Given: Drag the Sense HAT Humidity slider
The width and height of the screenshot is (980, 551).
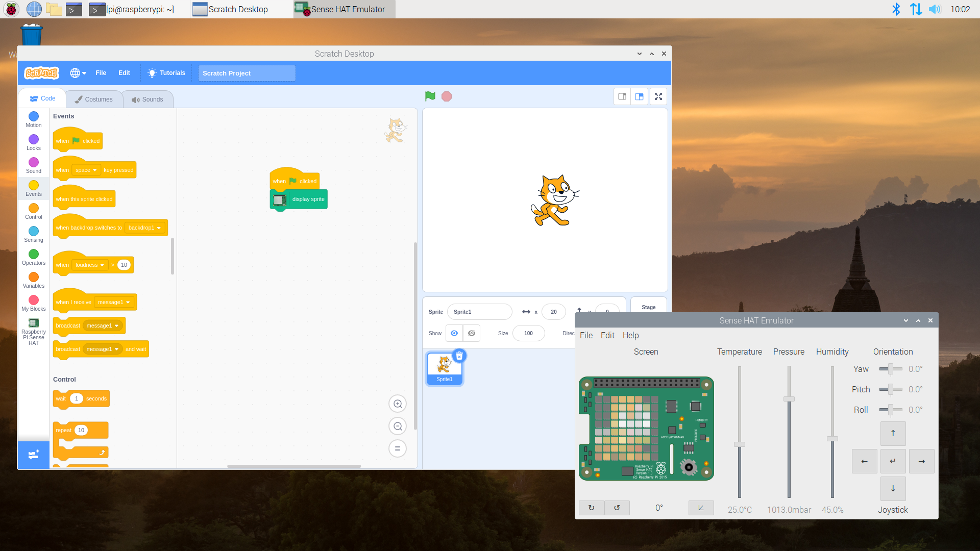Looking at the screenshot, I should 832,437.
